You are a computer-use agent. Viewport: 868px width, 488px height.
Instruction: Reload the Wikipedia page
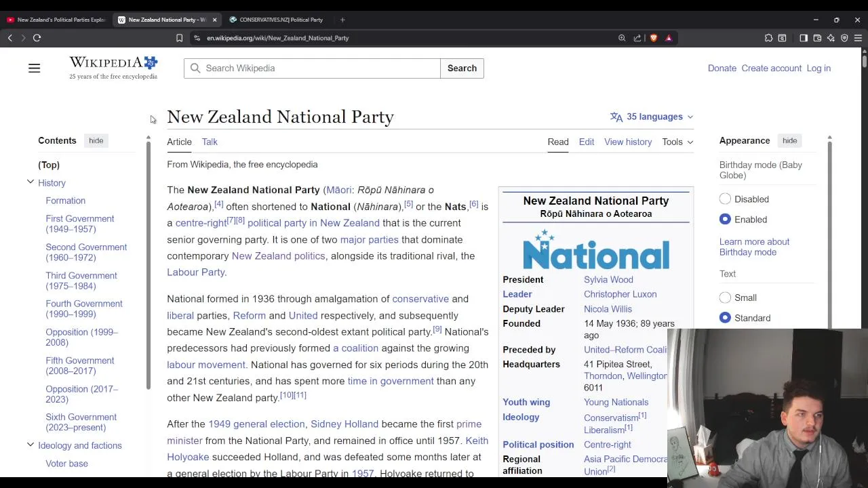tap(37, 38)
